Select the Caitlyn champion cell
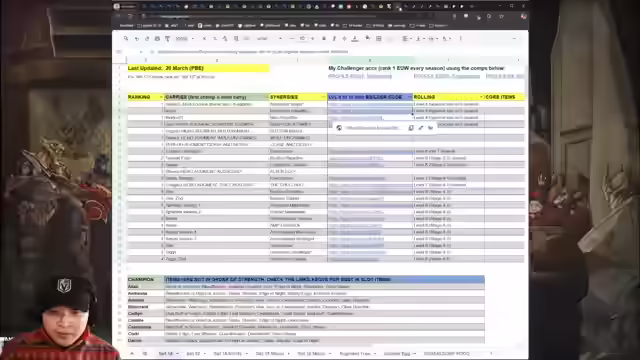This screenshot has height=360, width=640. tap(146, 313)
